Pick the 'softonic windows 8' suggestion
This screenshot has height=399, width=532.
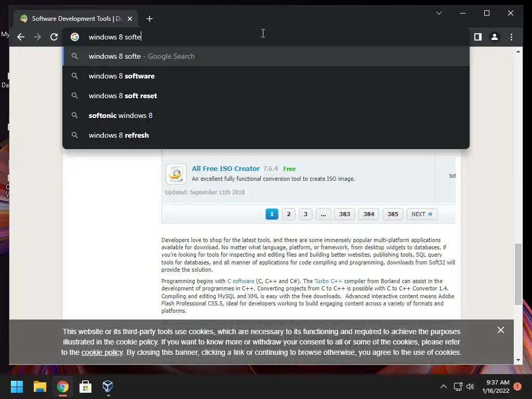tap(266, 115)
